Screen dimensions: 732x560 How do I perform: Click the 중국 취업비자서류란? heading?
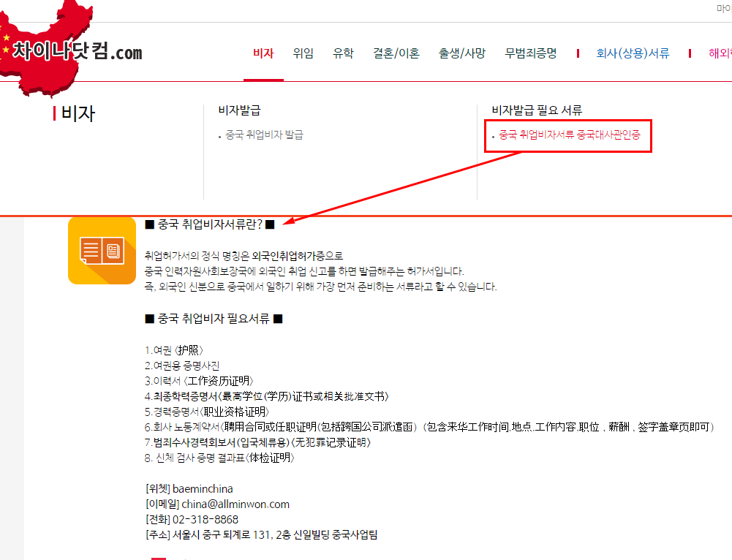209,224
